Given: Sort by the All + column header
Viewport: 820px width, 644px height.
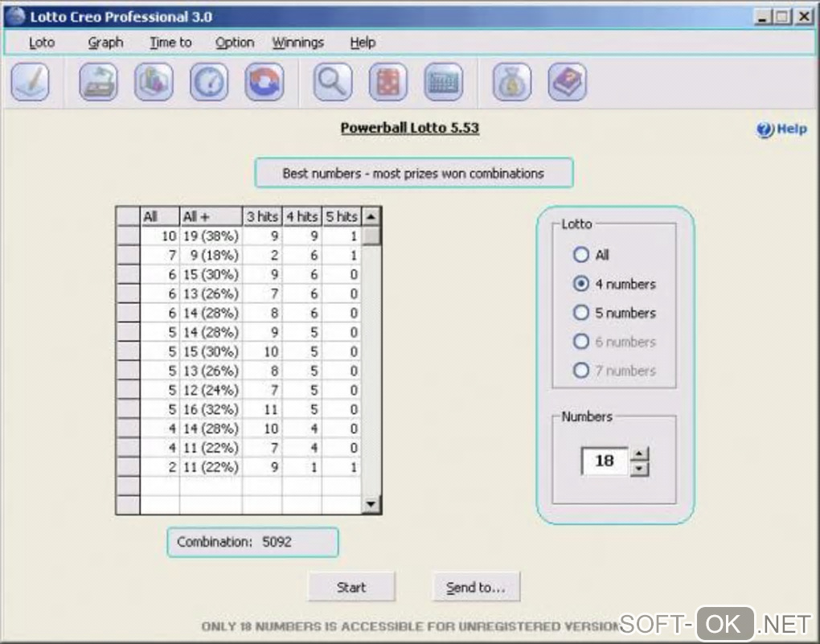Looking at the screenshot, I should 211,216.
